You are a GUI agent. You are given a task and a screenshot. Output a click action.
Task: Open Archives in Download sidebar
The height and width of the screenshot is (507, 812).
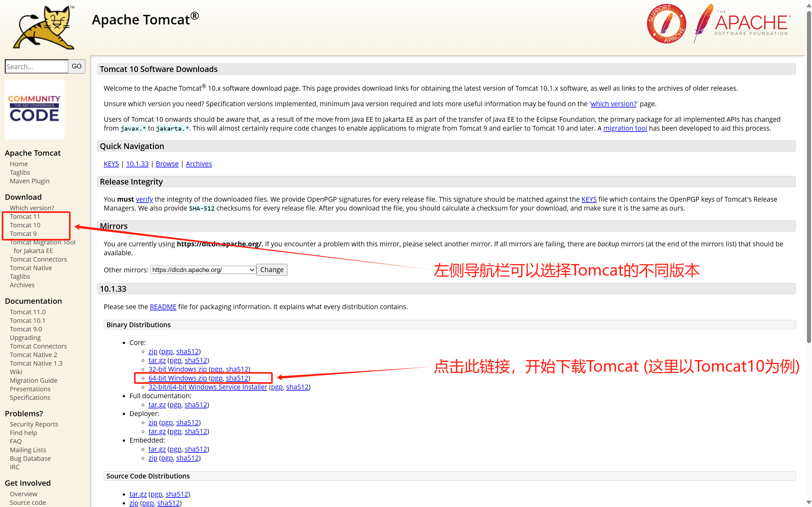(x=22, y=285)
